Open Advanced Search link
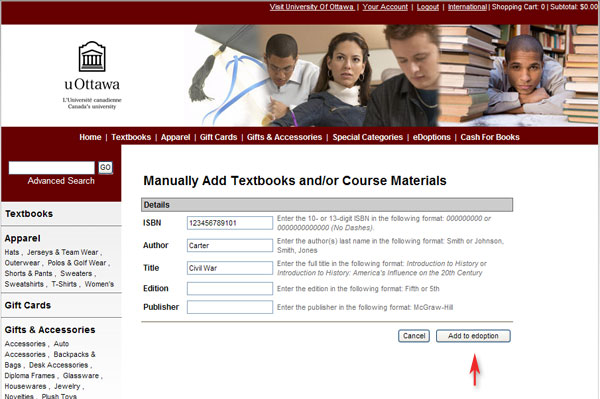The height and width of the screenshot is (399, 600). (61, 181)
